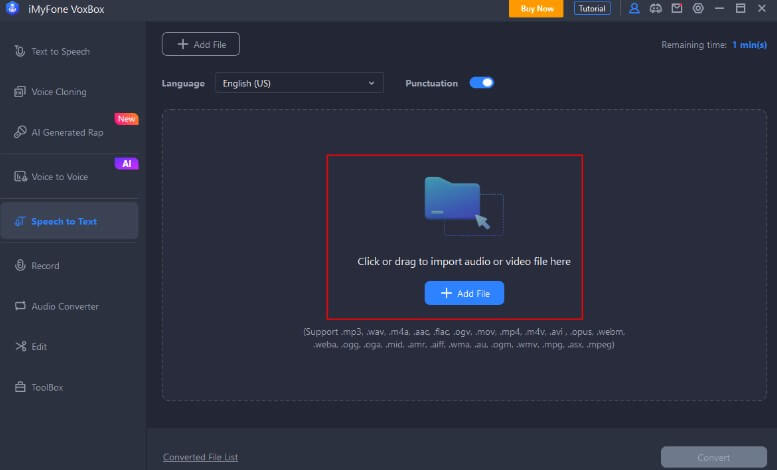
Task: Click the Record microphone icon
Action: pyautogui.click(x=20, y=265)
